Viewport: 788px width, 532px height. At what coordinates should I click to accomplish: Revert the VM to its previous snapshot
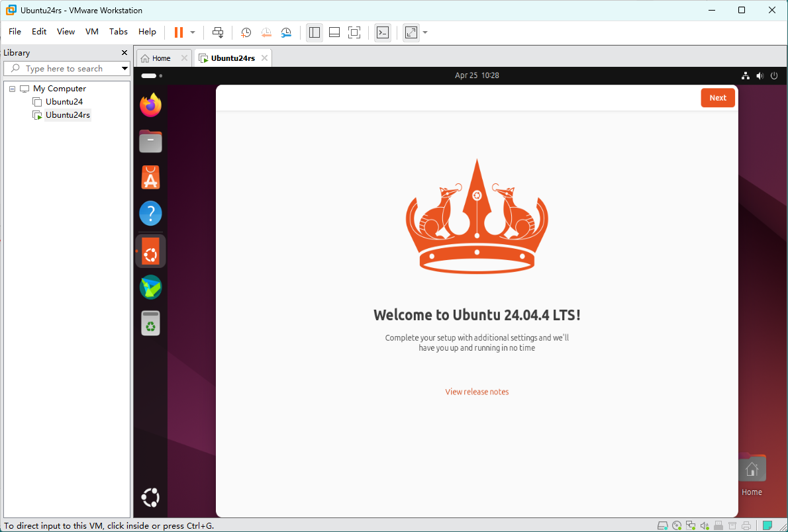tap(266, 32)
